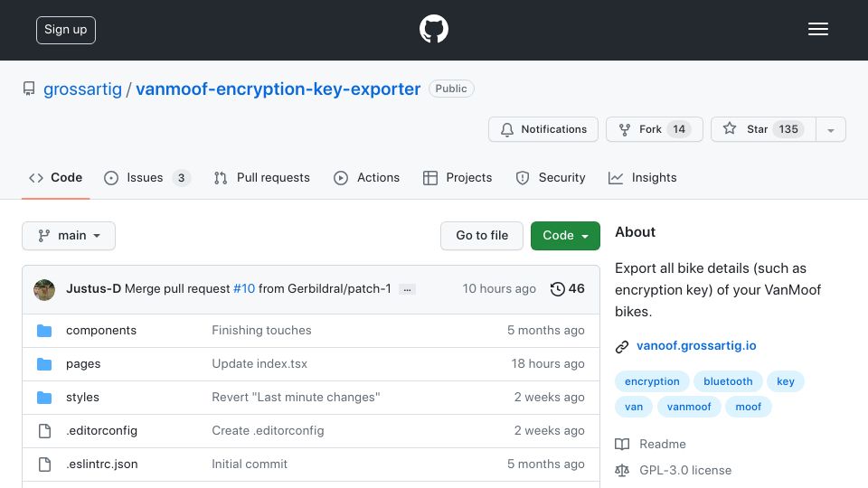Open the Security tab
The image size is (868, 488).
point(551,178)
